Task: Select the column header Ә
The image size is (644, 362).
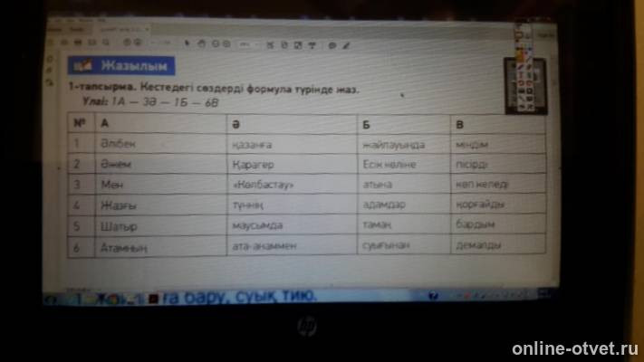Action: click(x=235, y=122)
